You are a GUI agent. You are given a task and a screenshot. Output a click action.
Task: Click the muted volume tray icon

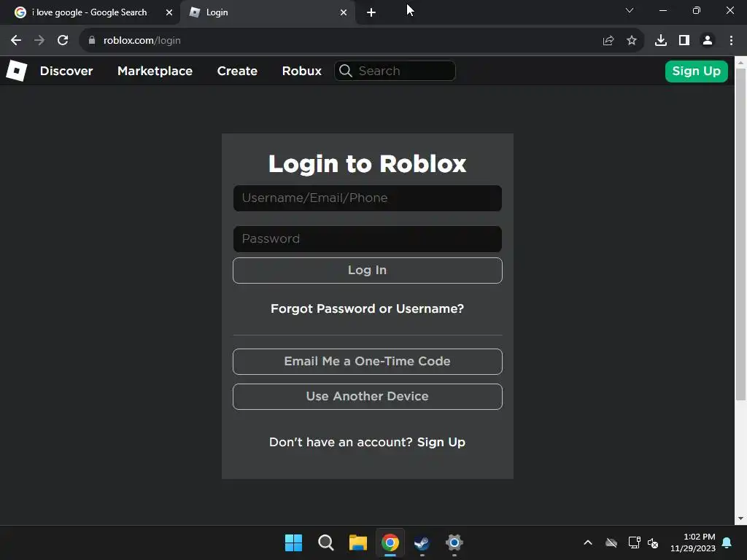coord(653,542)
